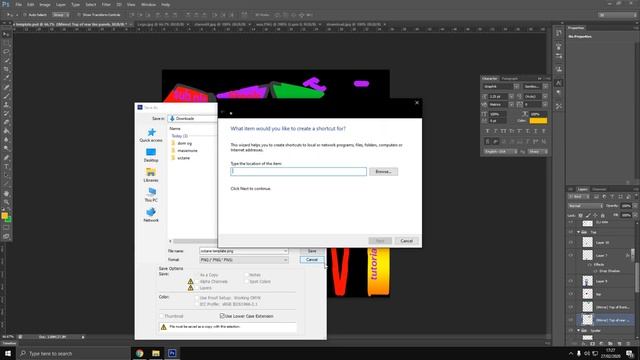Screen dimensions: 640x360
Task: Click yellow text Color swatch in Character panel
Action: tap(538, 121)
